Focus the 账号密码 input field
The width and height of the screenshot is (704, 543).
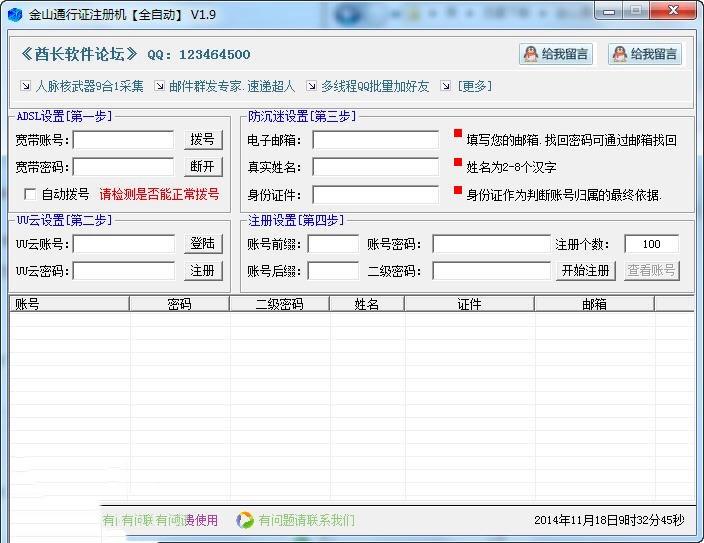pyautogui.click(x=491, y=244)
